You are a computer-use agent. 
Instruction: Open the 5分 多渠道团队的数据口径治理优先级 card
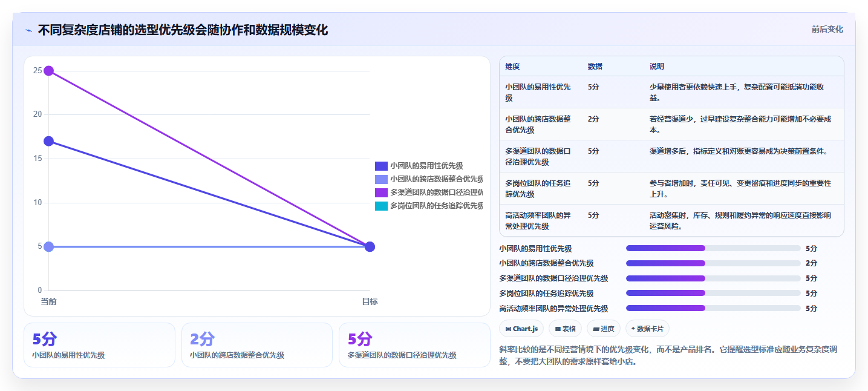point(414,345)
